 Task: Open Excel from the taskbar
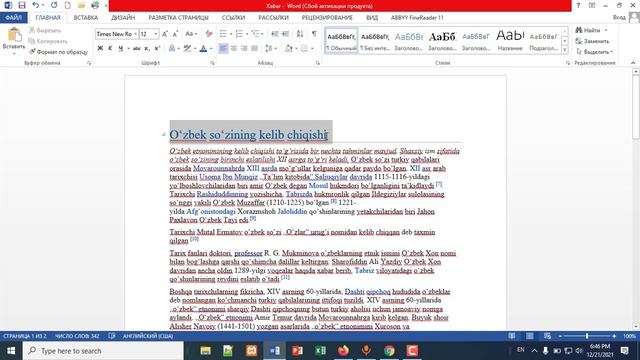(320, 351)
